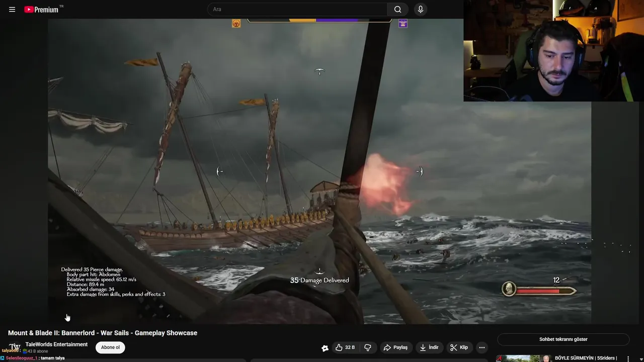Viewport: 644px width, 362px height.
Task: Click the Absorbed damage: 34 line
Action: 91,290
